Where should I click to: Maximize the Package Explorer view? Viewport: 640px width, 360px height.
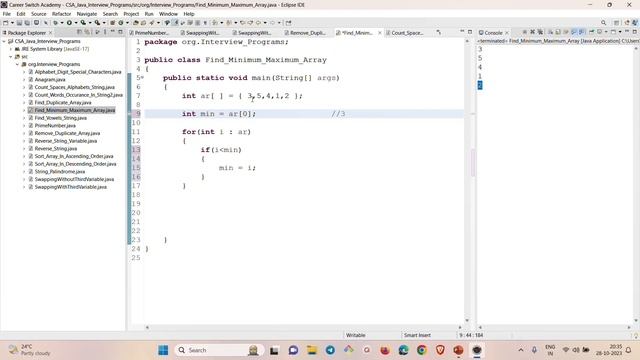pyautogui.click(x=120, y=32)
